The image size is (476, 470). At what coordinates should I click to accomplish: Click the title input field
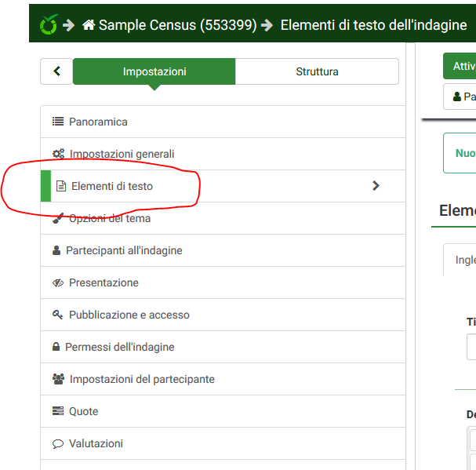471,347
